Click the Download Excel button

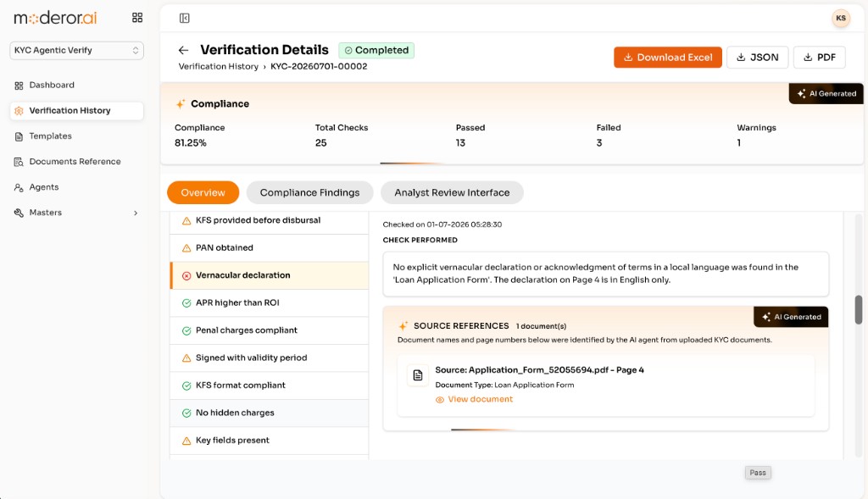coord(668,57)
